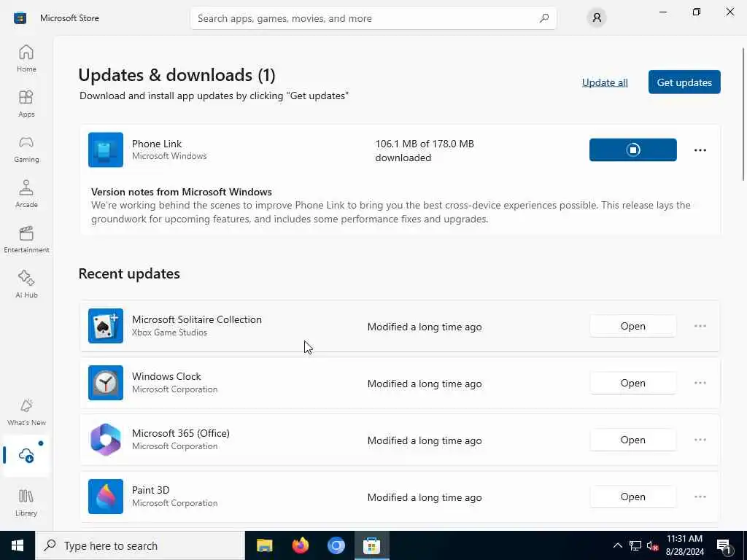Open the user profile account icon
747x560 pixels.
click(597, 18)
